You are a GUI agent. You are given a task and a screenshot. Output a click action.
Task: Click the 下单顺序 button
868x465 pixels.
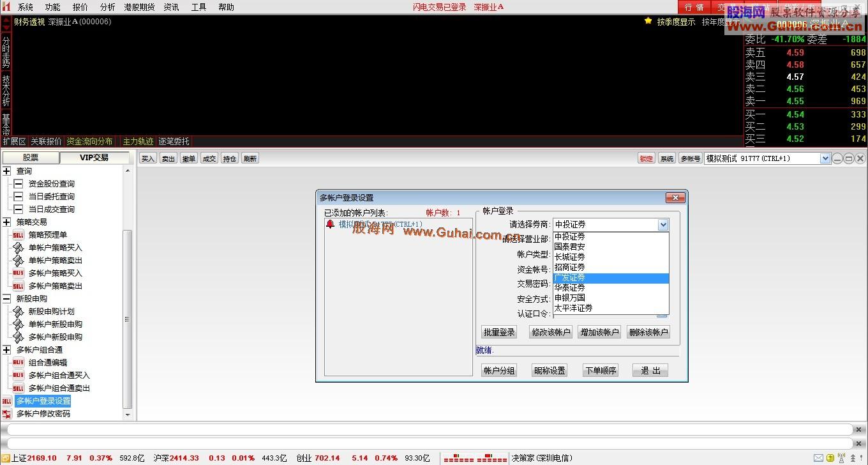pos(601,370)
